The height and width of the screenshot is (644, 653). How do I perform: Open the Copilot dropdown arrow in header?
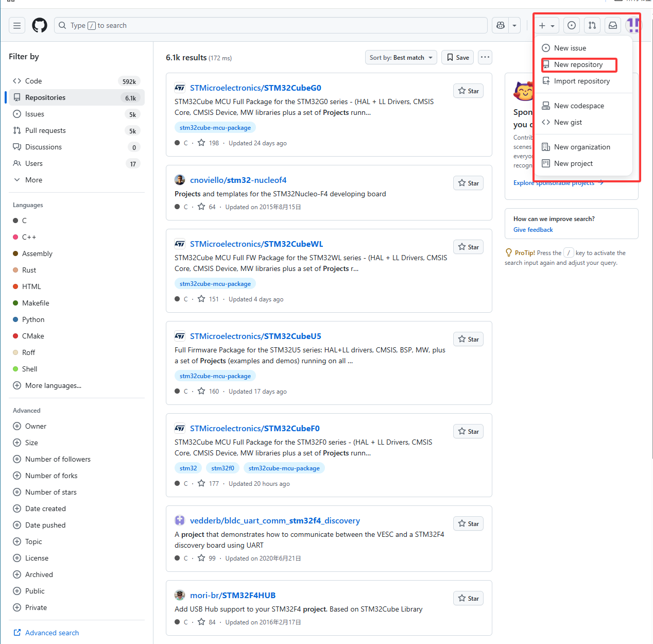(514, 25)
